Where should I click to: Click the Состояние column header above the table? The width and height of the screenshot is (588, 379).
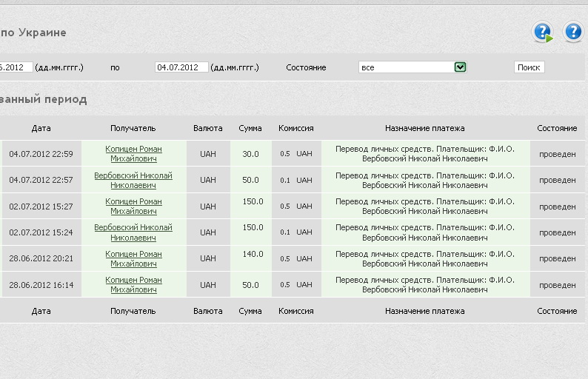click(557, 128)
